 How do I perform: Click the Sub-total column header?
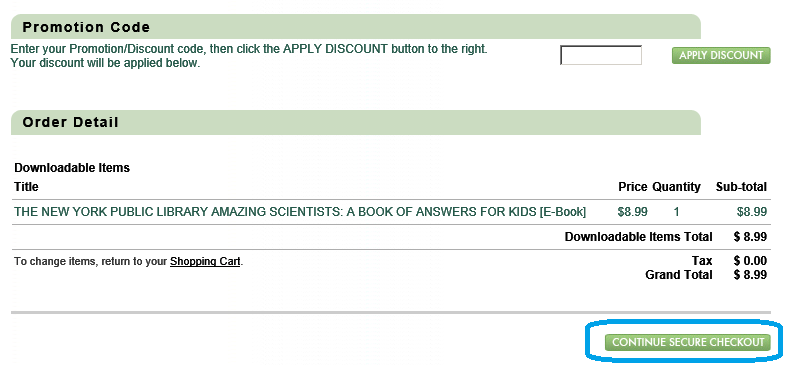[741, 187]
